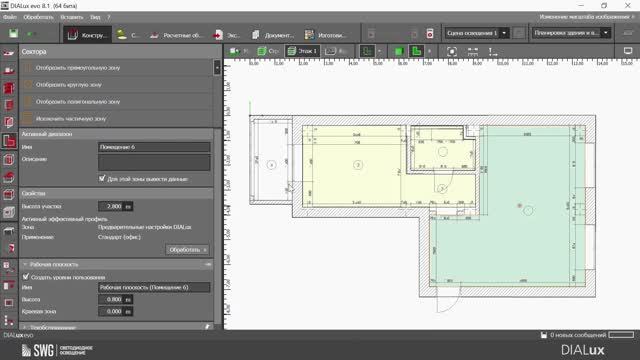This screenshot has height=360, width=640.
Task: Click the vertical measure tool icon
Action: [493, 51]
